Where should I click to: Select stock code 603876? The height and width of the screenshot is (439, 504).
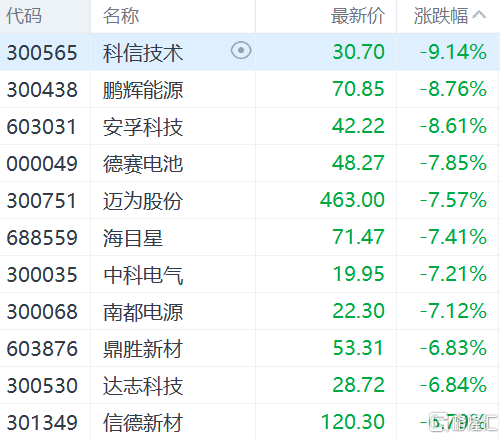click(42, 349)
